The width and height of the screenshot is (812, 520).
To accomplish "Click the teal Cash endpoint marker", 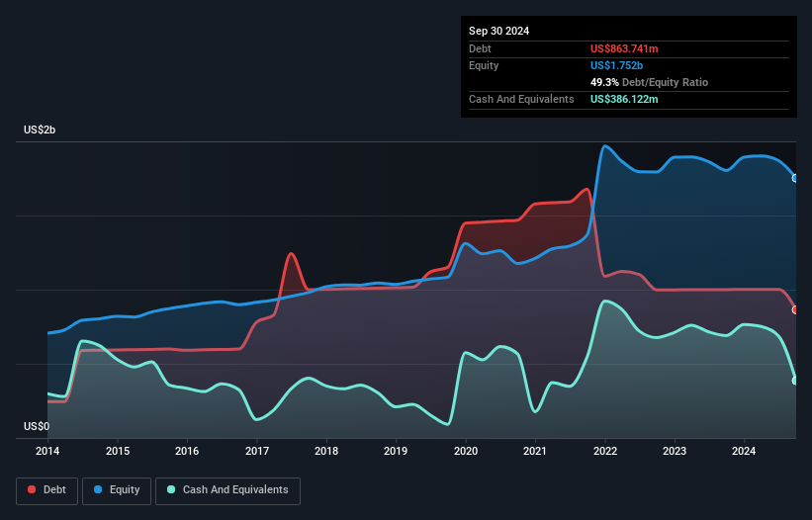I will coord(795,381).
